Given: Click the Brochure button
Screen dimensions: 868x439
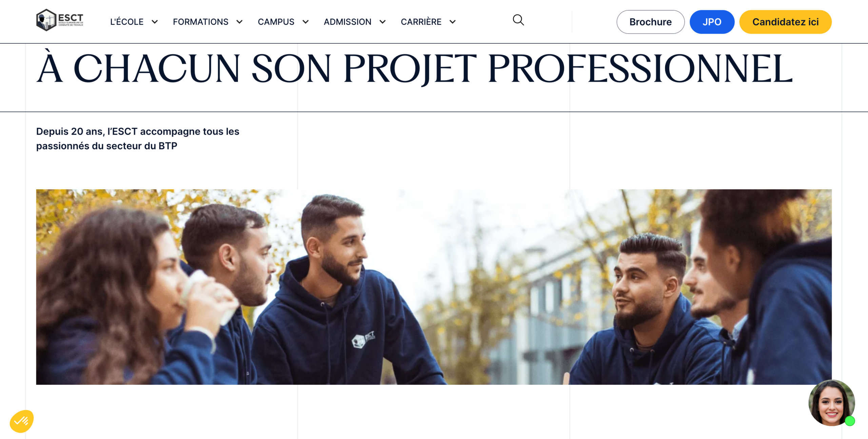Looking at the screenshot, I should tap(650, 22).
